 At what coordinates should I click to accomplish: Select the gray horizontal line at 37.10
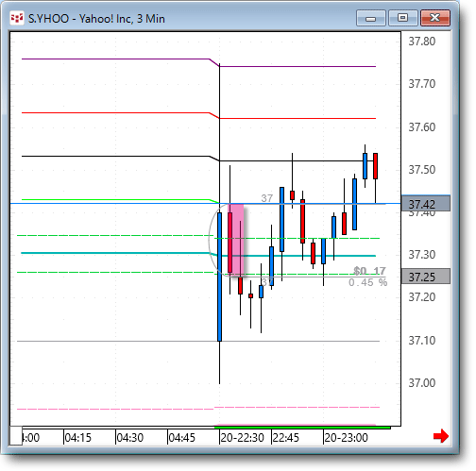(198, 341)
